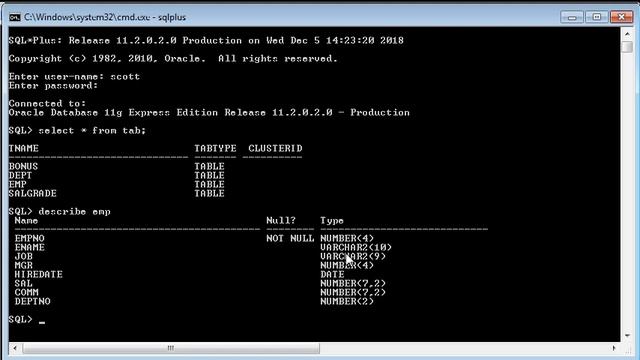Click the MGR column name
Screen dimensions: 640x360
click(24, 265)
